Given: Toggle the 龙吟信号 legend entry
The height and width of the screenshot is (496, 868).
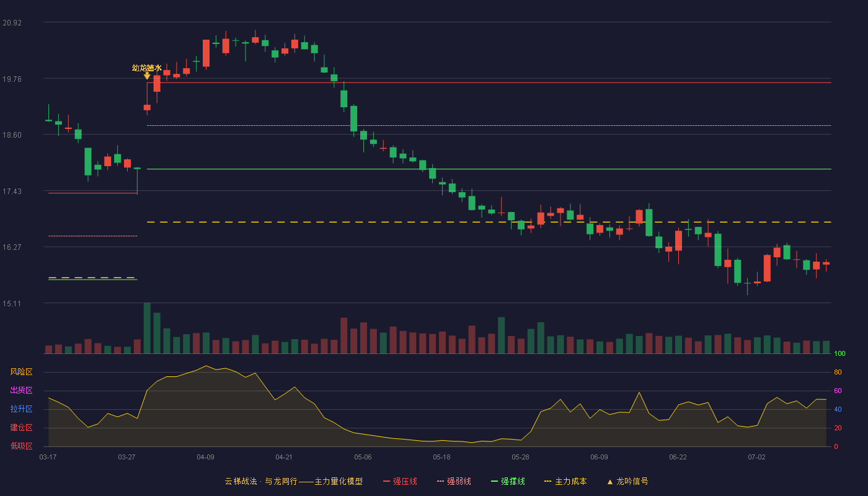Looking at the screenshot, I should point(627,481).
